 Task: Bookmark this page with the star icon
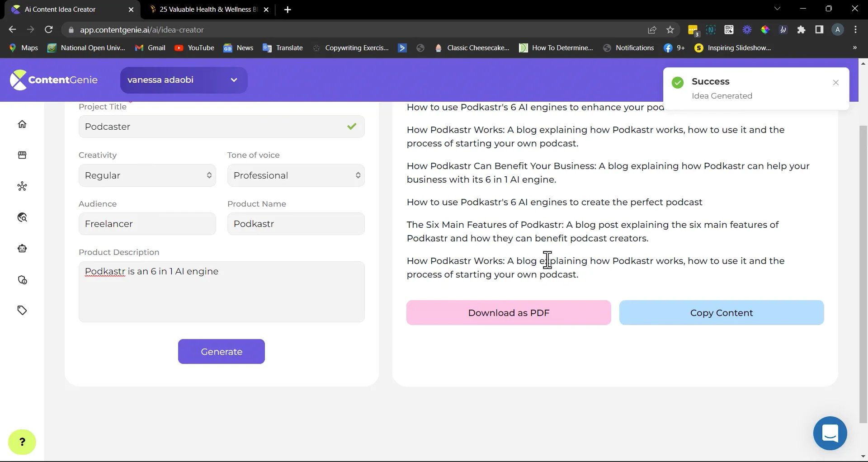(x=670, y=30)
